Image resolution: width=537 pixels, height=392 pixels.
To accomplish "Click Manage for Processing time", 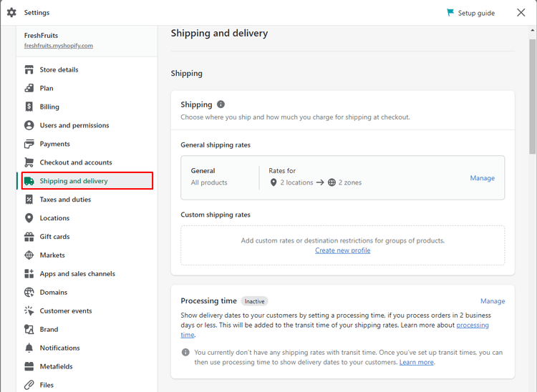I will coord(493,301).
